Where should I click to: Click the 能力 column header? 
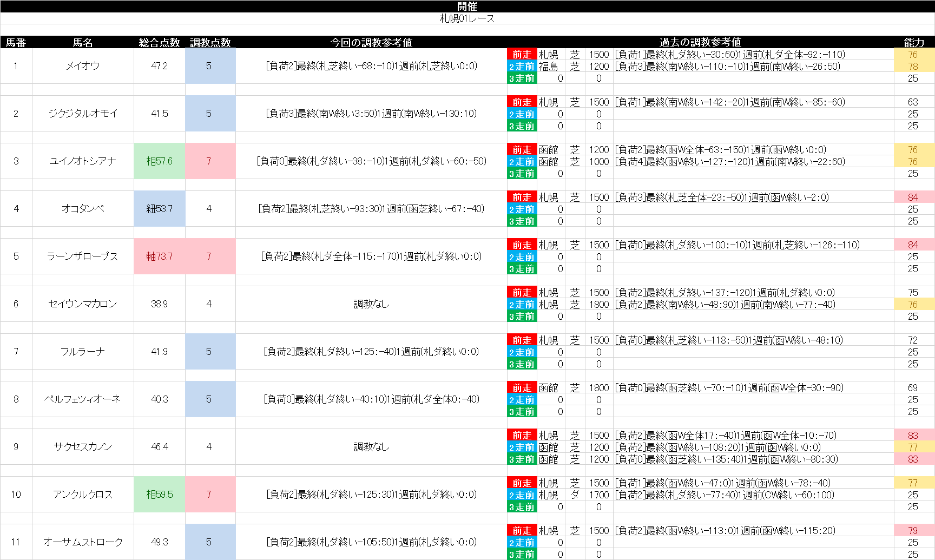[914, 42]
